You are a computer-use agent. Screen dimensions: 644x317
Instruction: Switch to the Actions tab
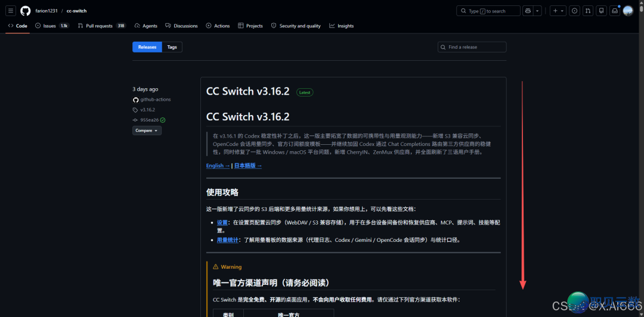coord(218,26)
